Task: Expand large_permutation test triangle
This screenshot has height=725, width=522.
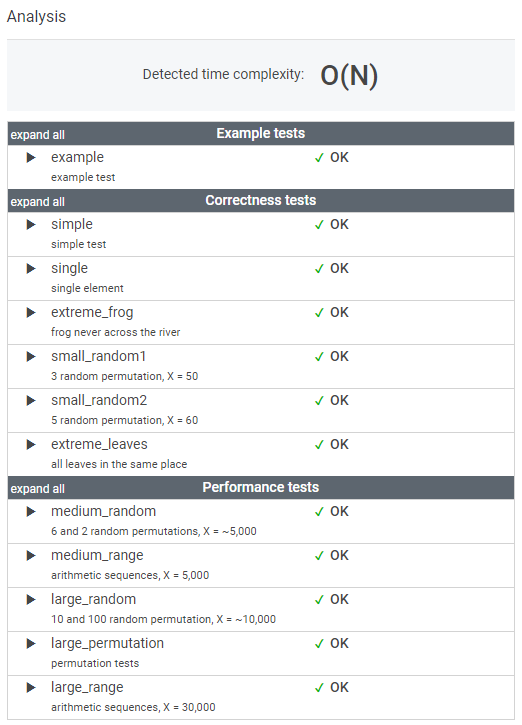Action: [31, 644]
